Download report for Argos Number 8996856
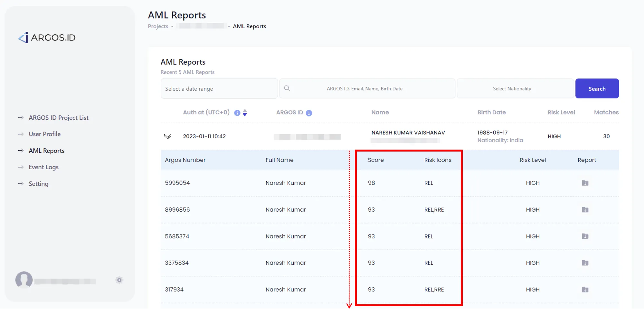This screenshot has width=644, height=314. click(x=585, y=210)
